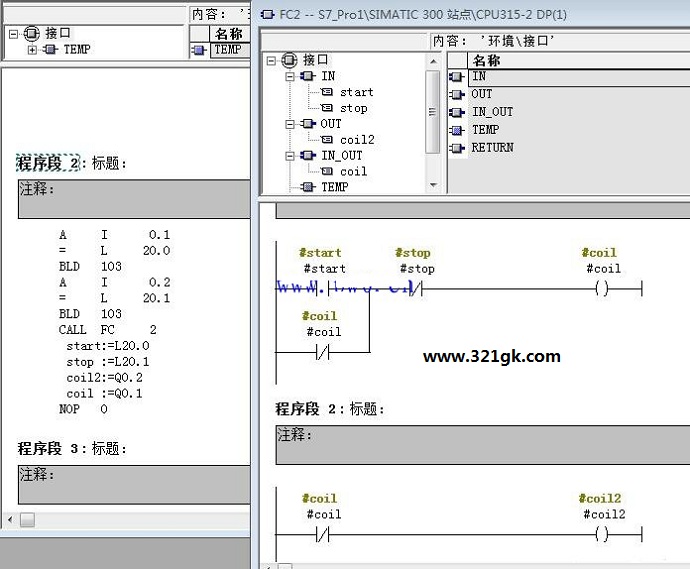Viewport: 690px width, 569px height.
Task: Click the interface tree scrollbar up arrow
Action: (433, 62)
